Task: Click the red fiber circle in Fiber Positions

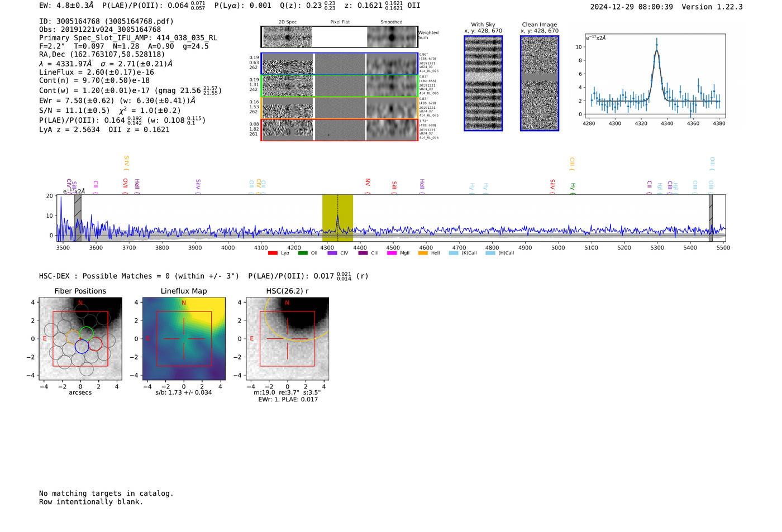Action: 95,343
